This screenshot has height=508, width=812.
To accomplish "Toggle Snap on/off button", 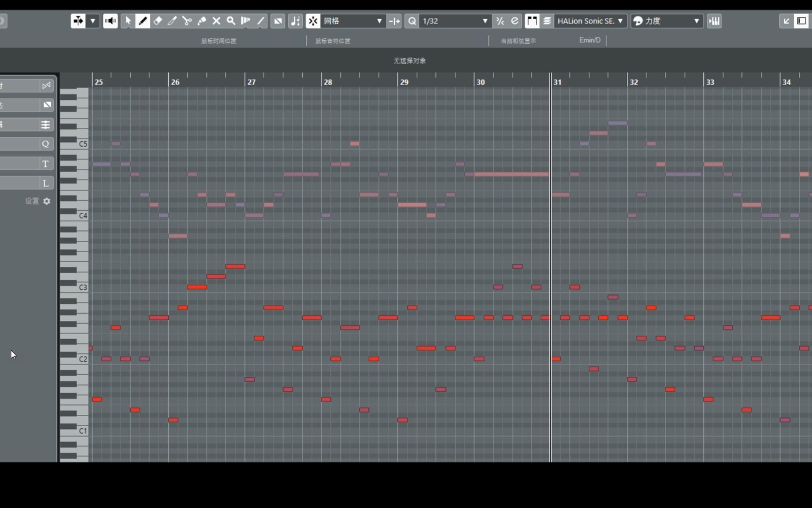I will point(313,21).
